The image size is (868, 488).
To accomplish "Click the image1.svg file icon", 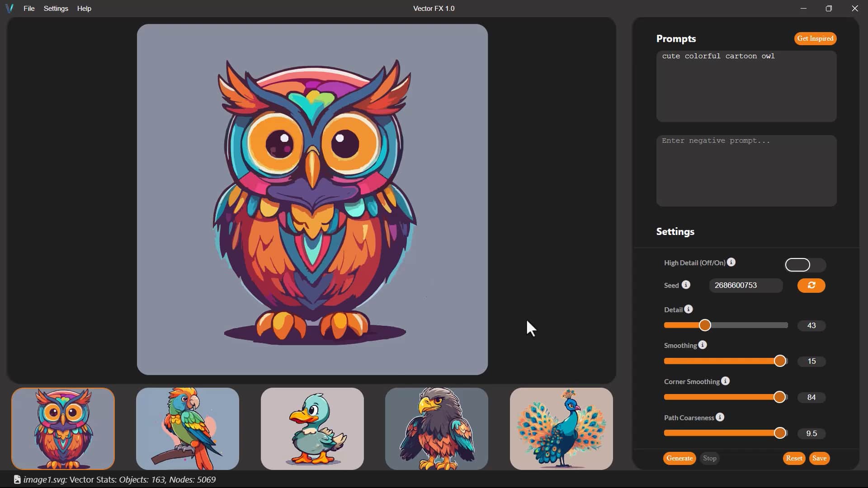I will coord(17,479).
